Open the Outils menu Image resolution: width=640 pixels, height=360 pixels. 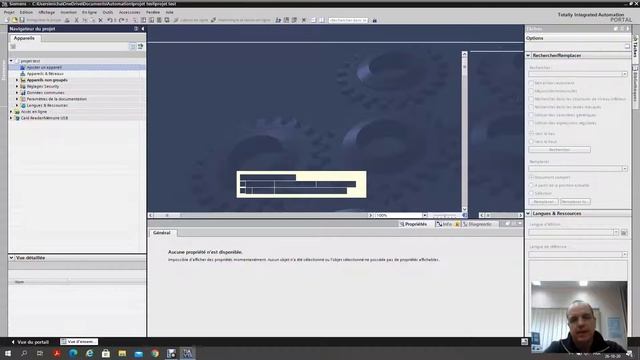107,12
